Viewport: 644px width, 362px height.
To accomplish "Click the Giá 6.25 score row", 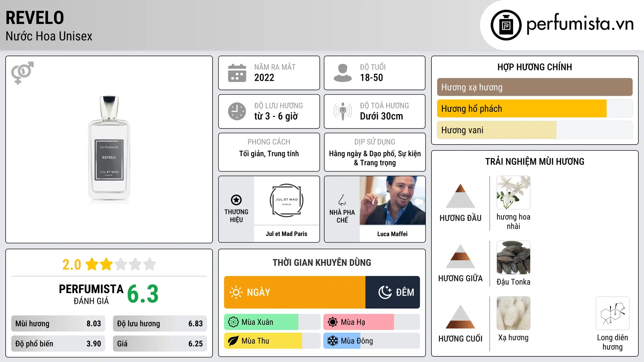I will [x=160, y=344].
